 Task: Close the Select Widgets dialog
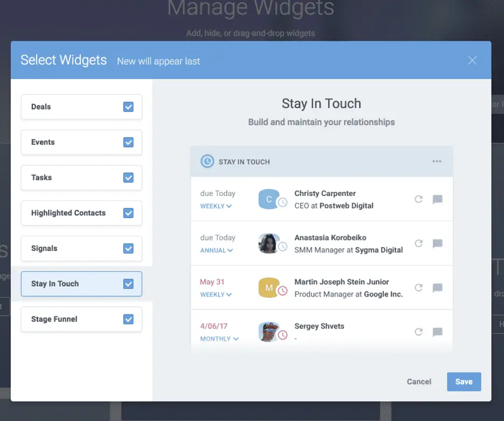point(472,60)
